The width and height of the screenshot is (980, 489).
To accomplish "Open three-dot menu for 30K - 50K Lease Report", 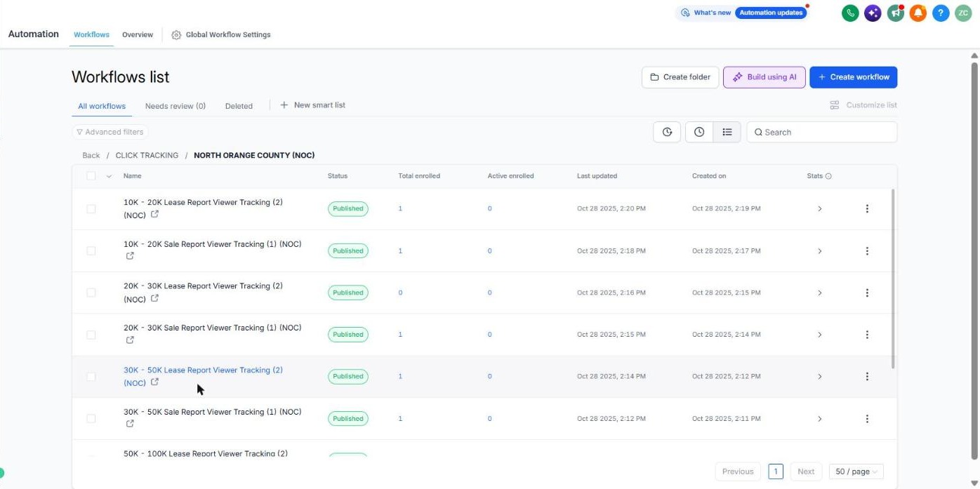I will pyautogui.click(x=867, y=376).
